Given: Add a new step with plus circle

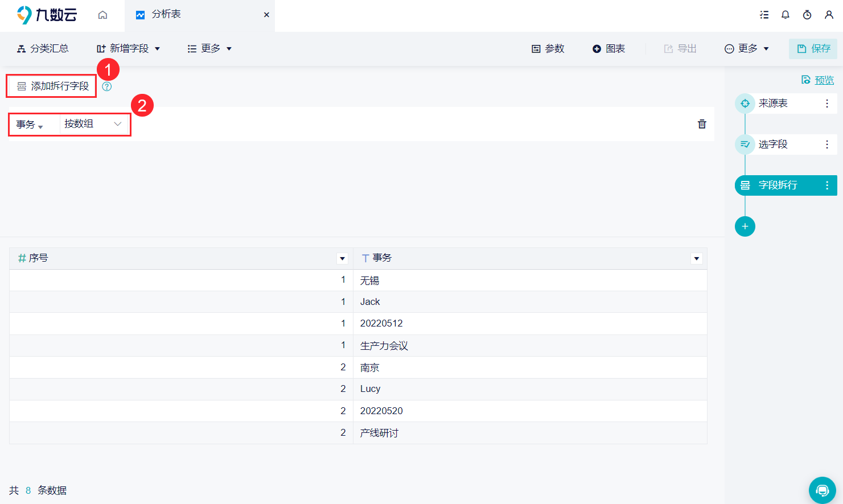Looking at the screenshot, I should (x=745, y=226).
